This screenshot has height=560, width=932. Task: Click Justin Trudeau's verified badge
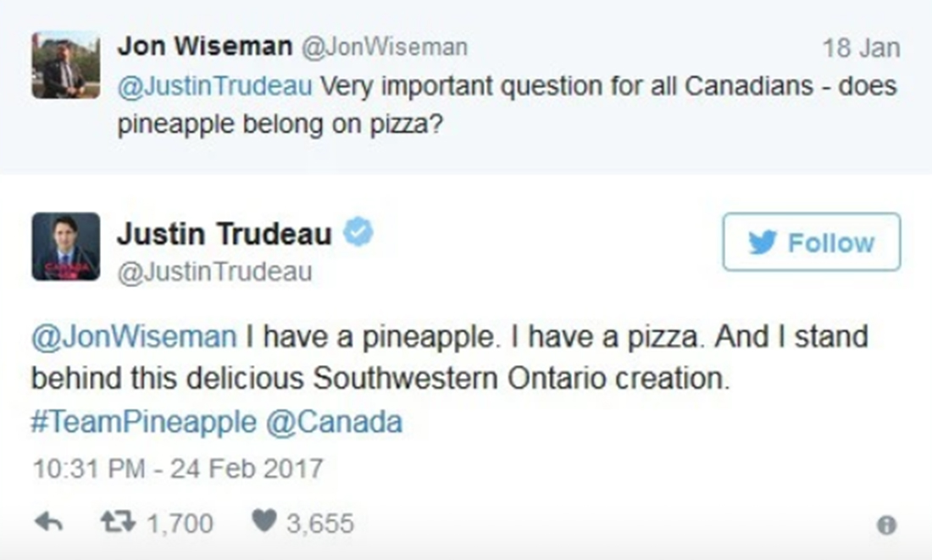click(x=358, y=232)
